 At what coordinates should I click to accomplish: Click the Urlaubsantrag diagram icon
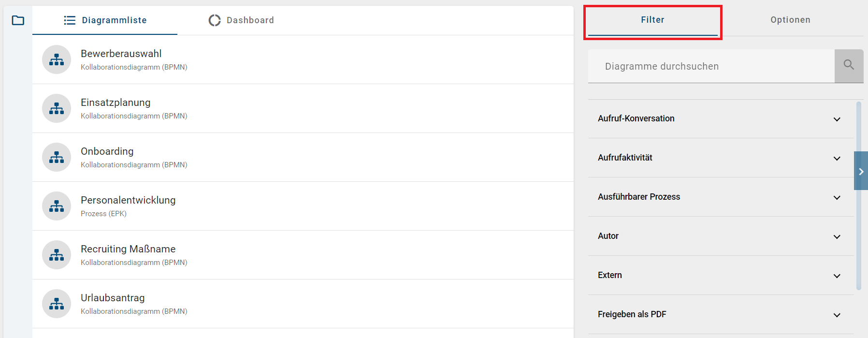pyautogui.click(x=57, y=304)
